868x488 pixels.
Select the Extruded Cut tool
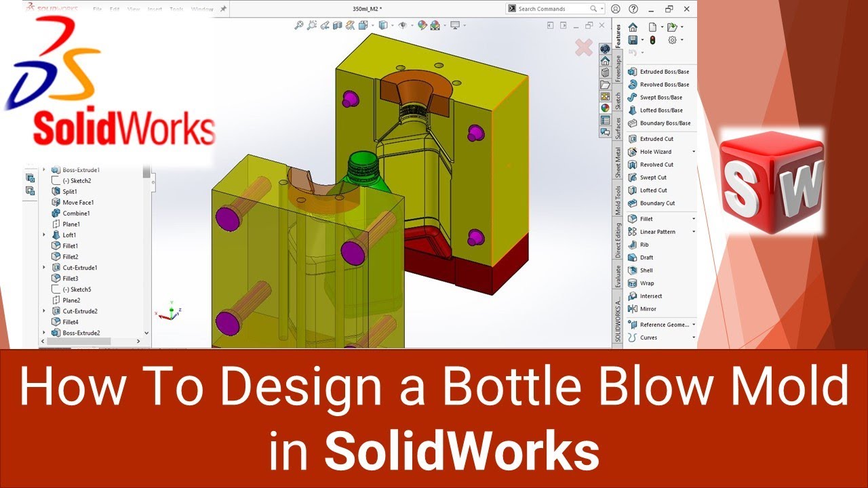pyautogui.click(x=650, y=139)
